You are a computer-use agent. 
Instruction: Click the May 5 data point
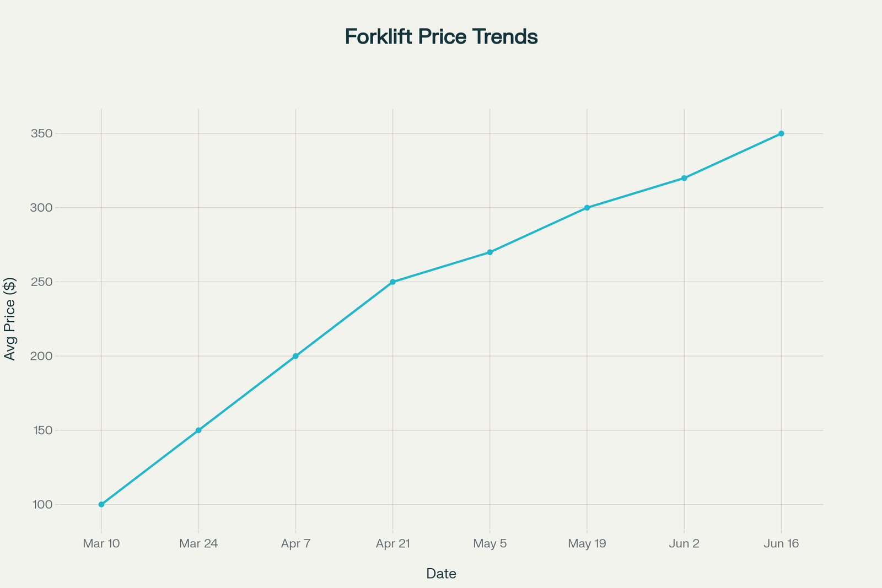(x=490, y=252)
